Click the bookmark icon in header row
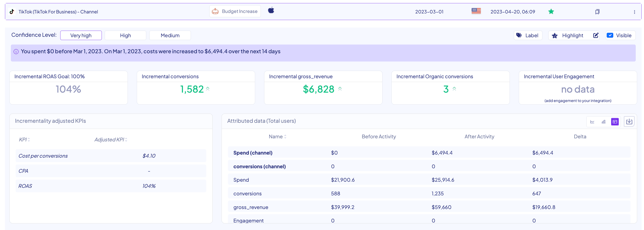Viewport: 644px width, 230px height. click(x=597, y=12)
